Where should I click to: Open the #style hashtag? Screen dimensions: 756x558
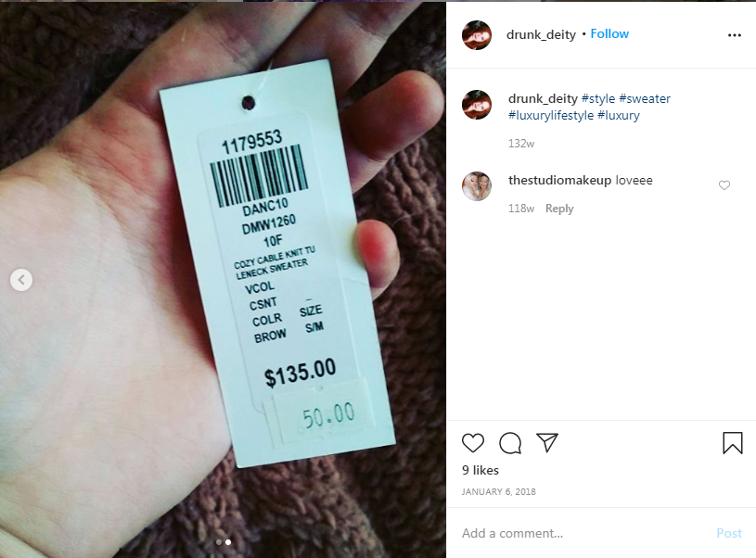coord(598,99)
